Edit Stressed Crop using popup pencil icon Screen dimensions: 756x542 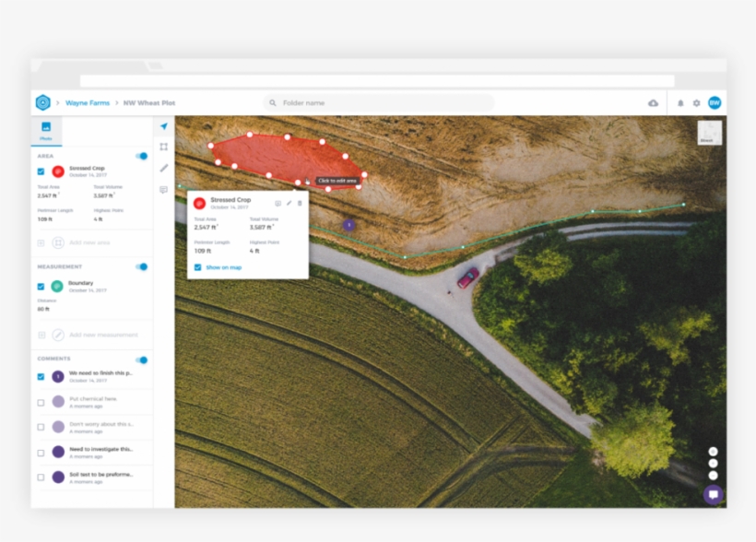[289, 203]
